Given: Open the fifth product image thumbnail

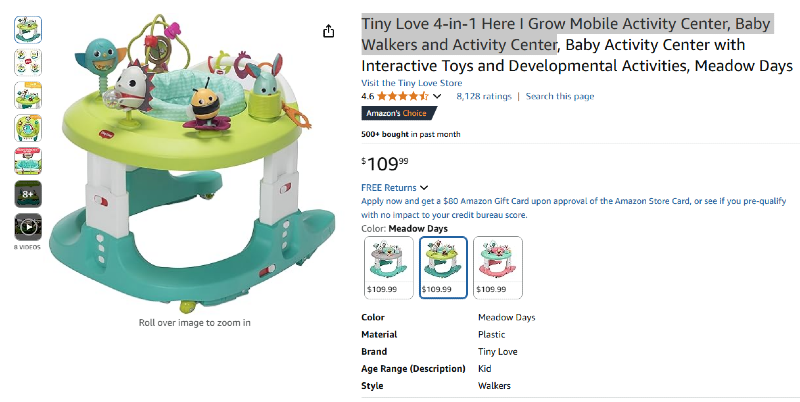Looking at the screenshot, I should 28,161.
